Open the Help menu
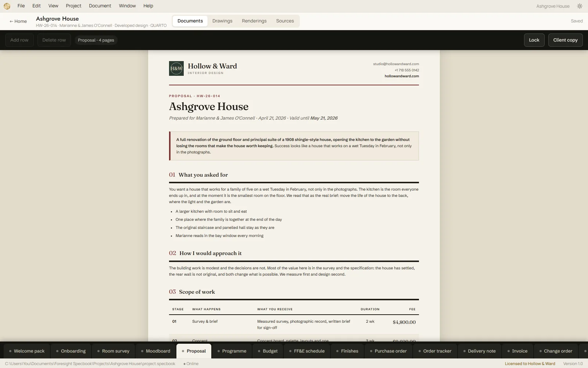Image resolution: width=588 pixels, height=368 pixels. (148, 6)
